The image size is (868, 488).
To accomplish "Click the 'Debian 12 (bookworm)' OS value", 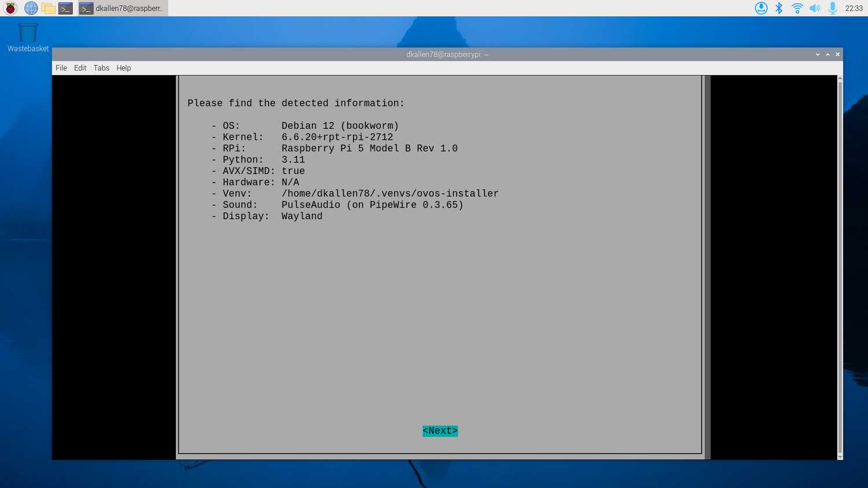I will click(340, 126).
